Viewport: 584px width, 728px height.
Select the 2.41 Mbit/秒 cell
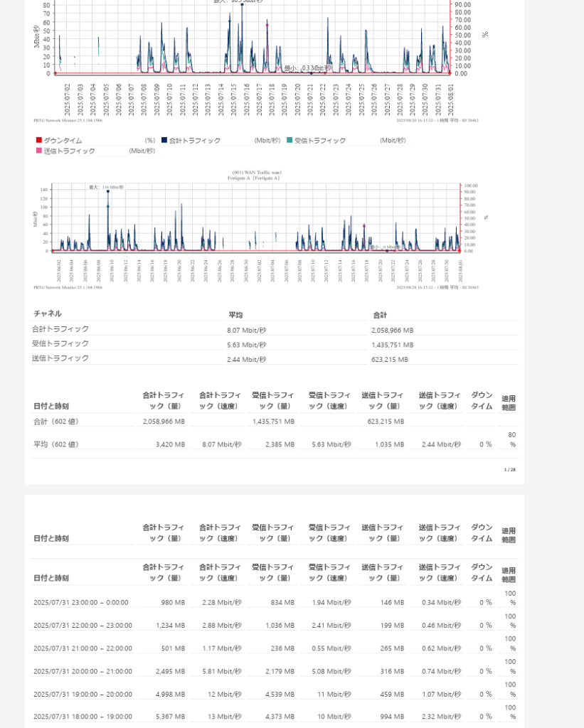click(331, 626)
